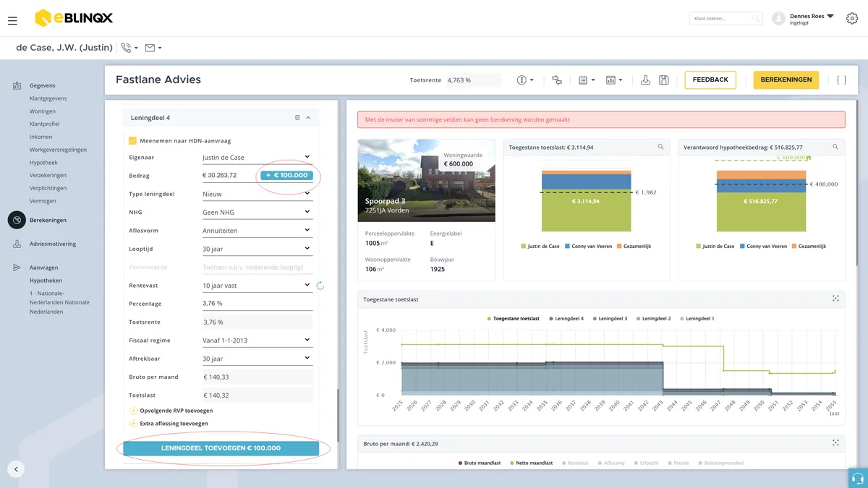Screen dimensions: 868x488
Task: Collapse the Leningdeel 4 section
Action: coord(308,118)
